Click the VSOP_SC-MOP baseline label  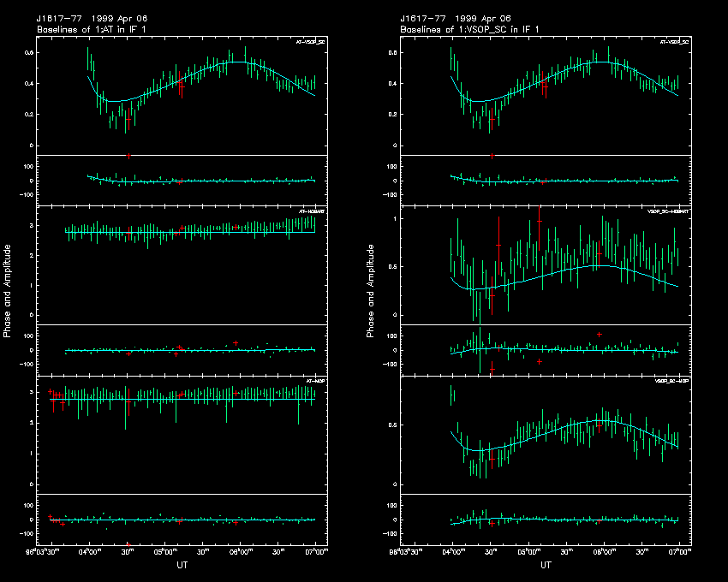click(x=671, y=381)
